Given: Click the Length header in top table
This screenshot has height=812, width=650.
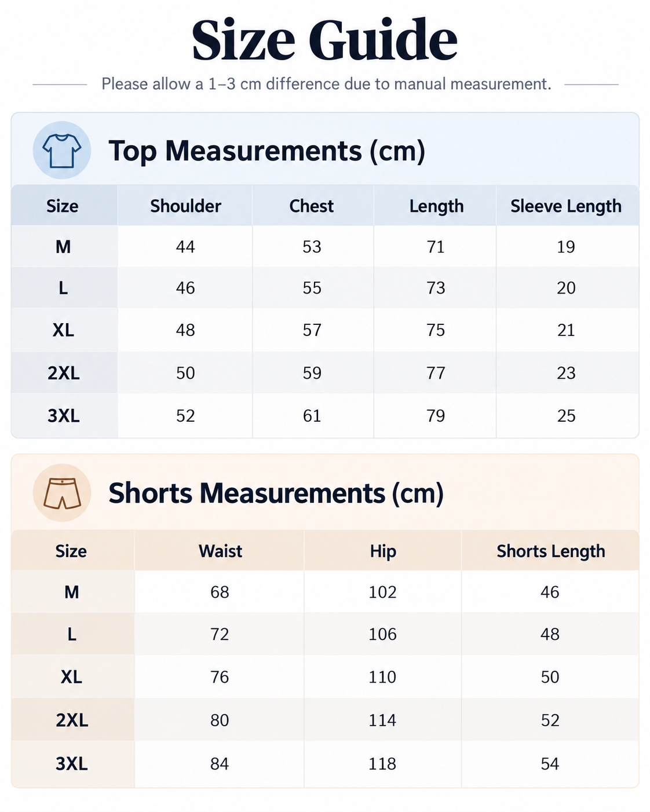Looking at the screenshot, I should click(436, 206).
